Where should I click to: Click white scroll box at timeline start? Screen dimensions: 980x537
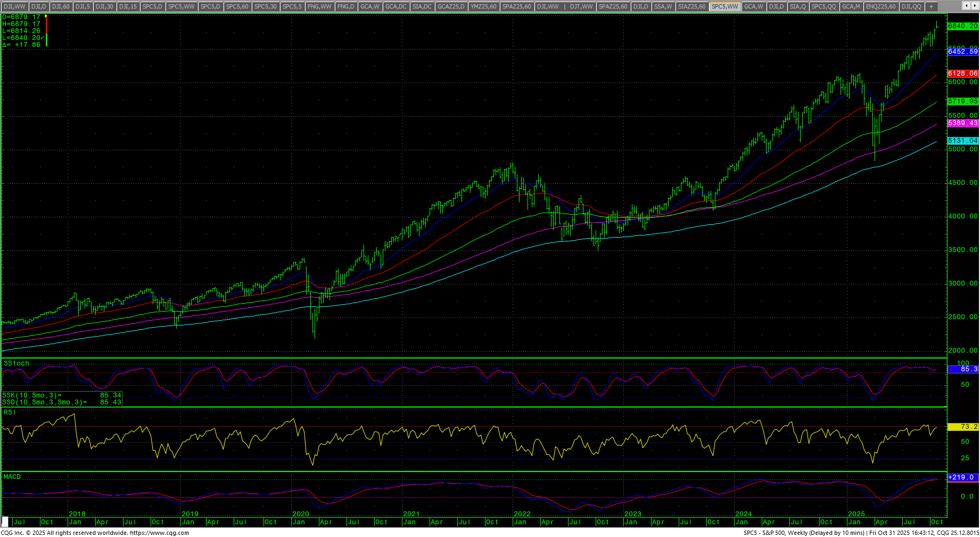(x=5, y=522)
